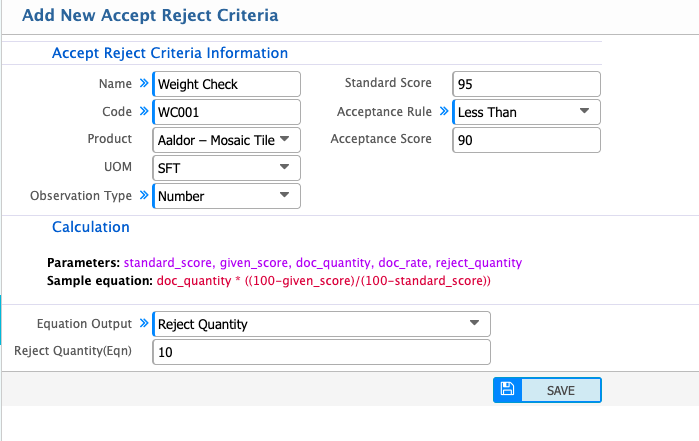The width and height of the screenshot is (699, 441).
Task: Click the Accept Reject Criteria Information heading
Action: (x=169, y=53)
